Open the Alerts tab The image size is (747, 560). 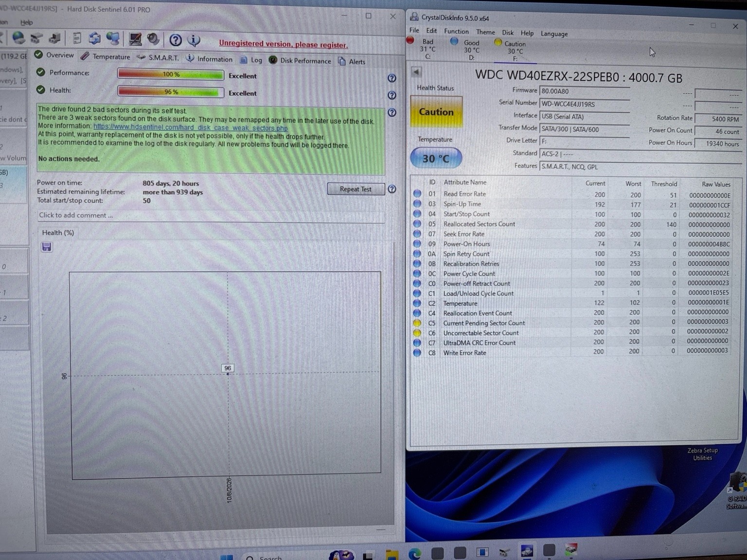click(x=352, y=61)
